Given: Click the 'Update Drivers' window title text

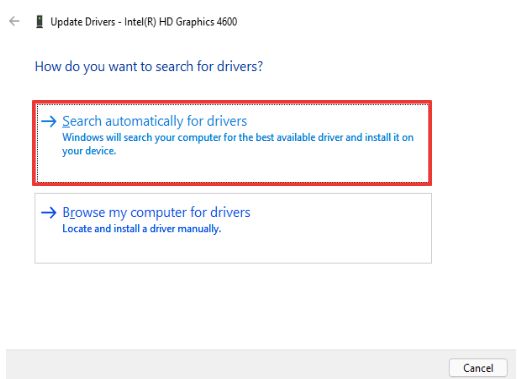Looking at the screenshot, I should coord(83,22).
